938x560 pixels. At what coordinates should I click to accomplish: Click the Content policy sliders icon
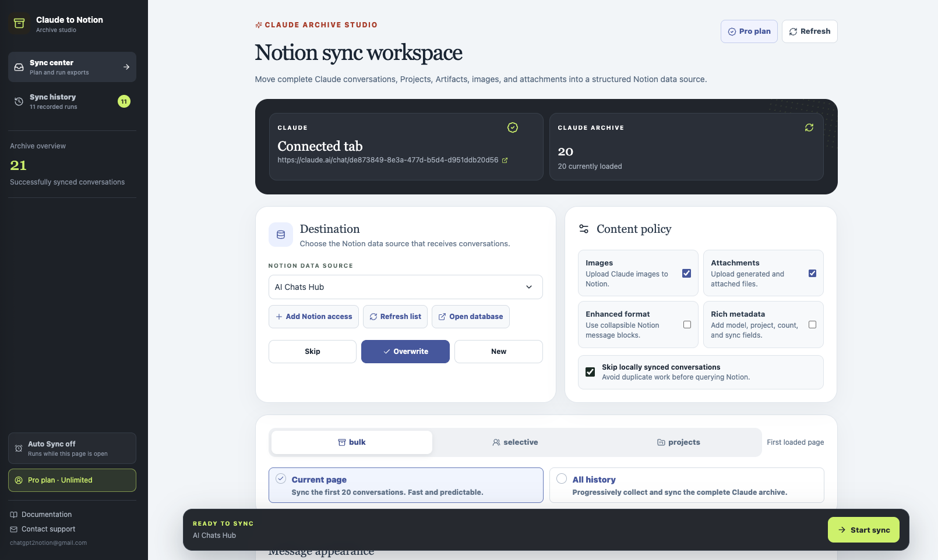[x=584, y=229]
